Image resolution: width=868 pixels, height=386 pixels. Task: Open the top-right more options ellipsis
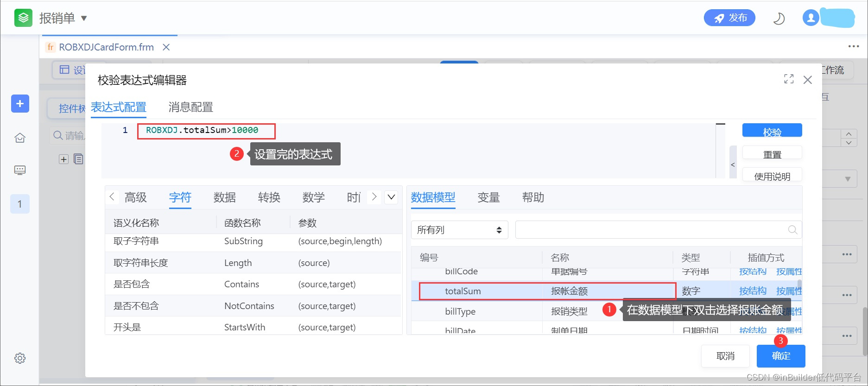[854, 46]
